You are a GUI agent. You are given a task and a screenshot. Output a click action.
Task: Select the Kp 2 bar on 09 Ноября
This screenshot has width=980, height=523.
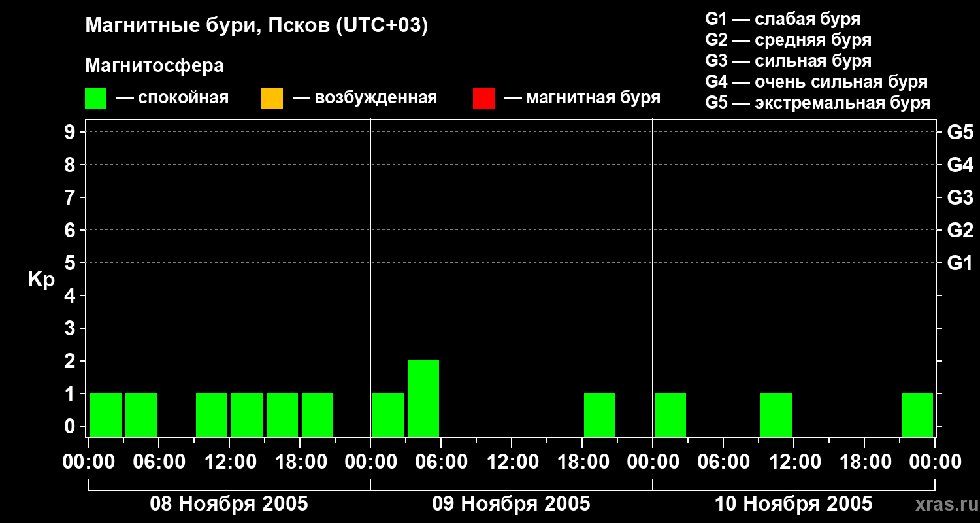[x=423, y=398]
